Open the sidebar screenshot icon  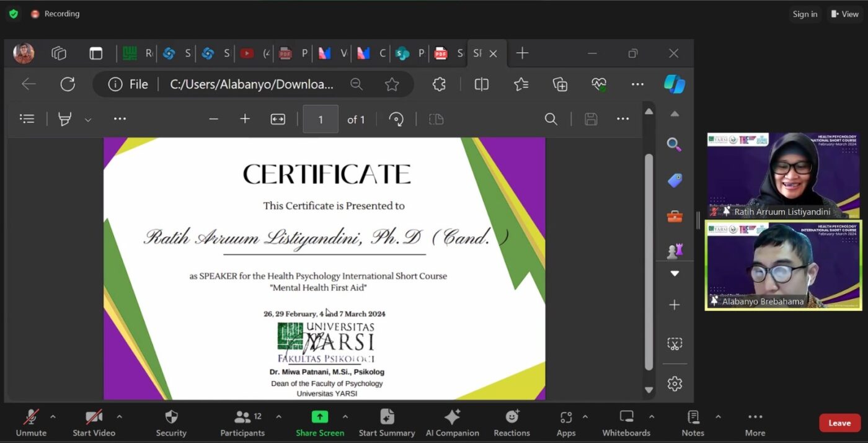click(675, 343)
